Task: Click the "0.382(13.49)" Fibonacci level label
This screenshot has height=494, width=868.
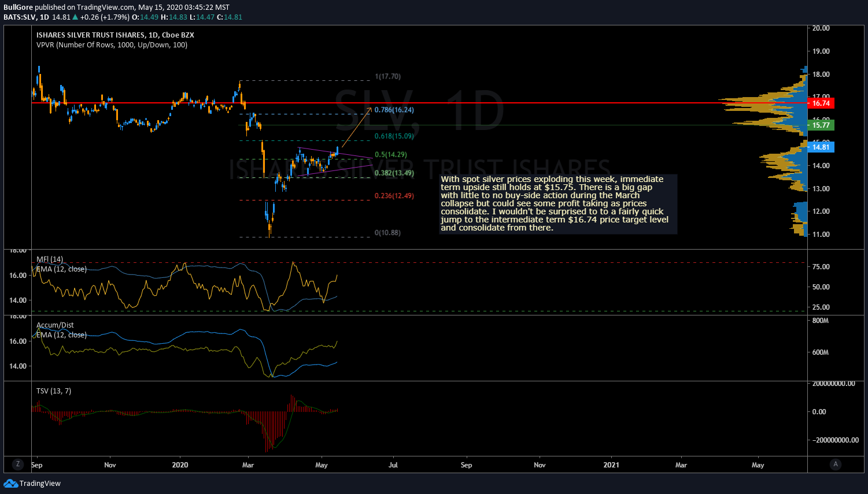Action: pos(394,173)
